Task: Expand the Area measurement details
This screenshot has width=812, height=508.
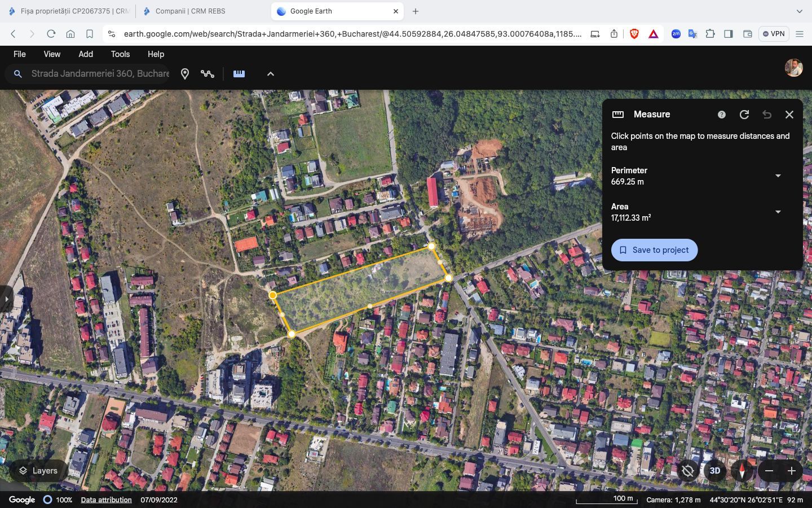Action: [778, 212]
